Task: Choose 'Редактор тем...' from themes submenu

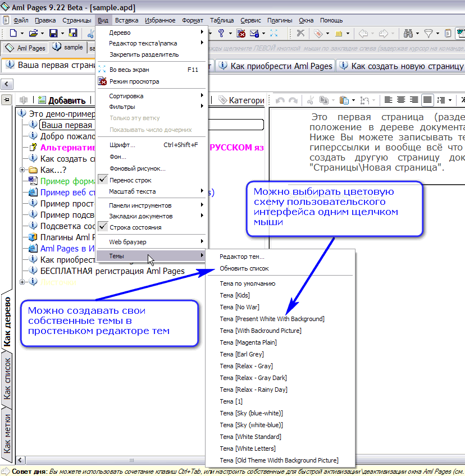Action: (x=280, y=257)
